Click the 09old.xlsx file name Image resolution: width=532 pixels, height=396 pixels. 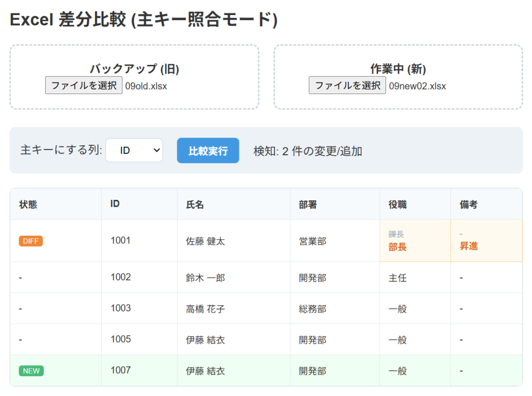tap(146, 86)
